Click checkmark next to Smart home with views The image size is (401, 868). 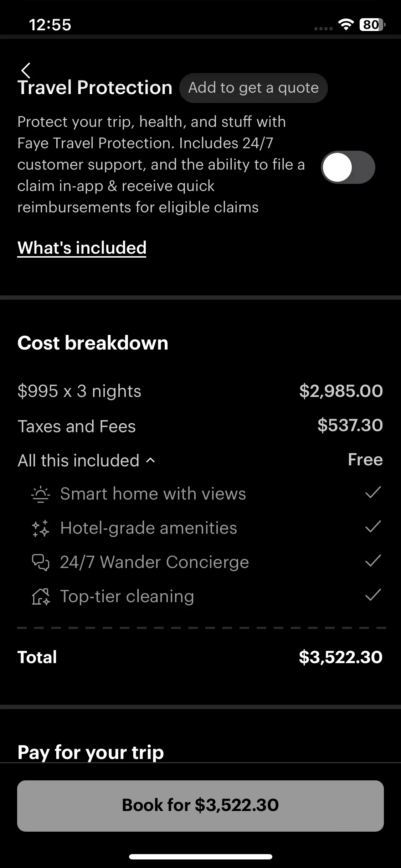[373, 493]
